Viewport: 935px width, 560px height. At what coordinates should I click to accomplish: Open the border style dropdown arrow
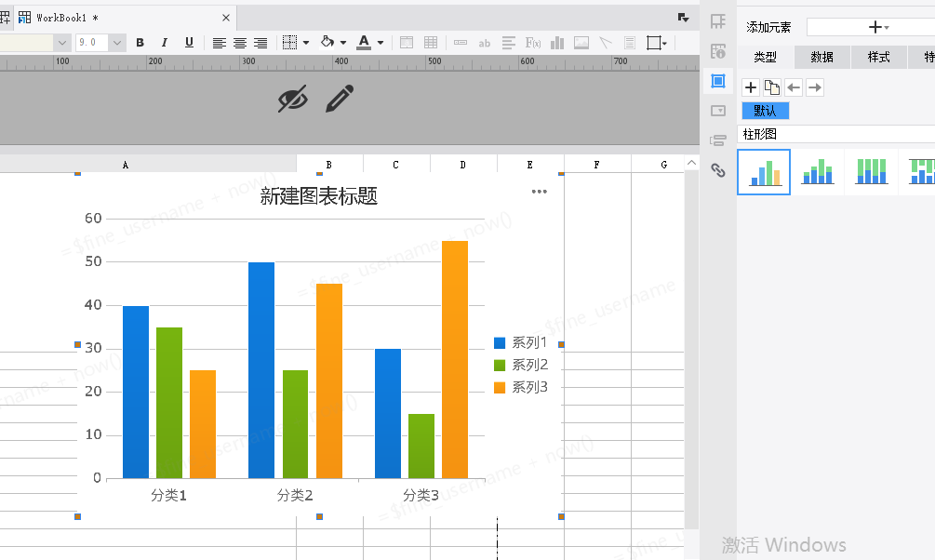click(306, 43)
